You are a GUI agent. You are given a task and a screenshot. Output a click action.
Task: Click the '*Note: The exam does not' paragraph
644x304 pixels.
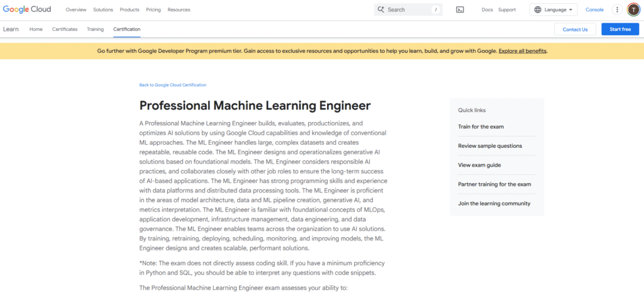[x=262, y=268]
